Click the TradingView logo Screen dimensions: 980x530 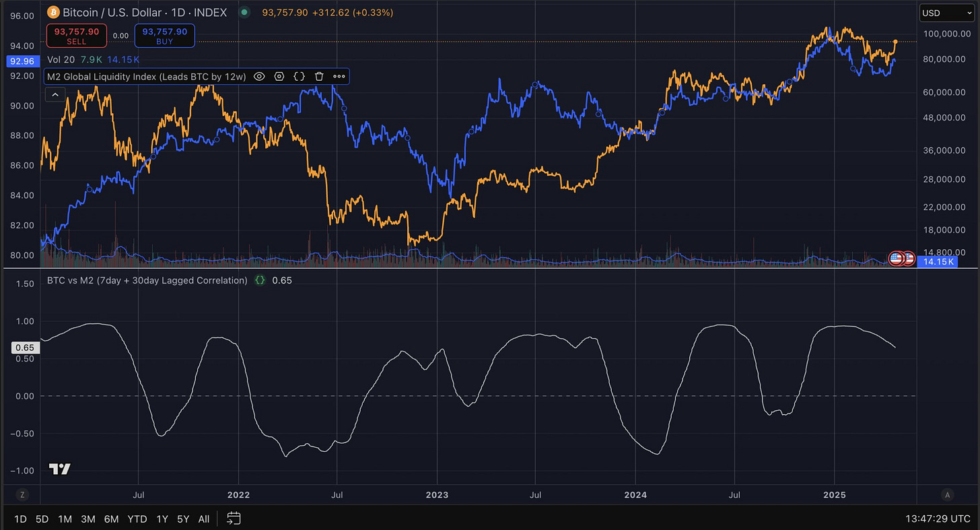pyautogui.click(x=60, y=469)
